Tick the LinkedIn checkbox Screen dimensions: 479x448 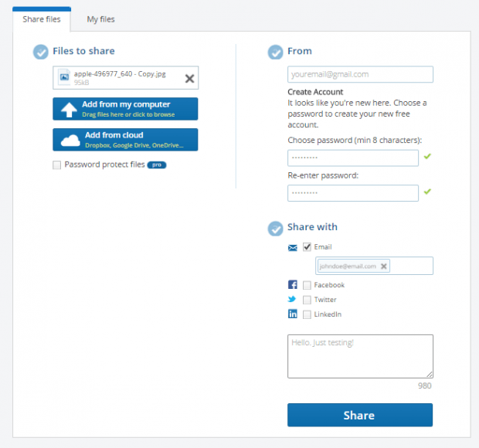point(307,314)
